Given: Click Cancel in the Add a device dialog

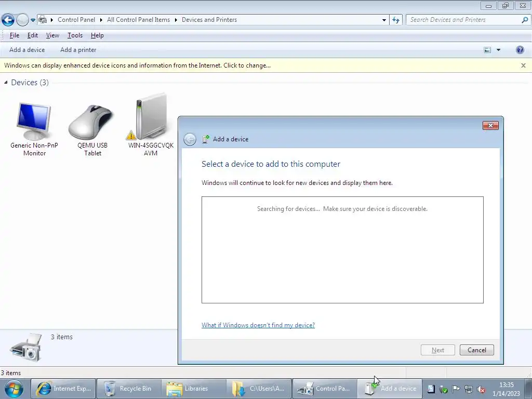Looking at the screenshot, I should pyautogui.click(x=477, y=350).
